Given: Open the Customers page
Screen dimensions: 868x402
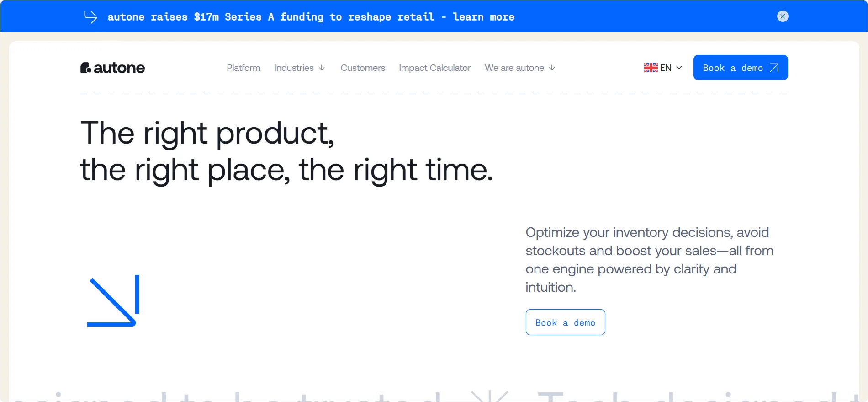Looking at the screenshot, I should click(x=363, y=68).
